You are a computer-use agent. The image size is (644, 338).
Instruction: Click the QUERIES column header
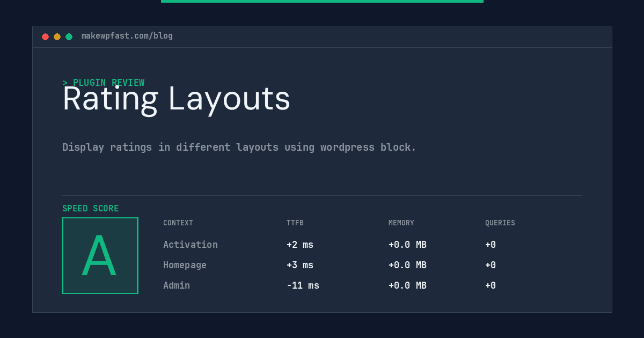pos(500,223)
